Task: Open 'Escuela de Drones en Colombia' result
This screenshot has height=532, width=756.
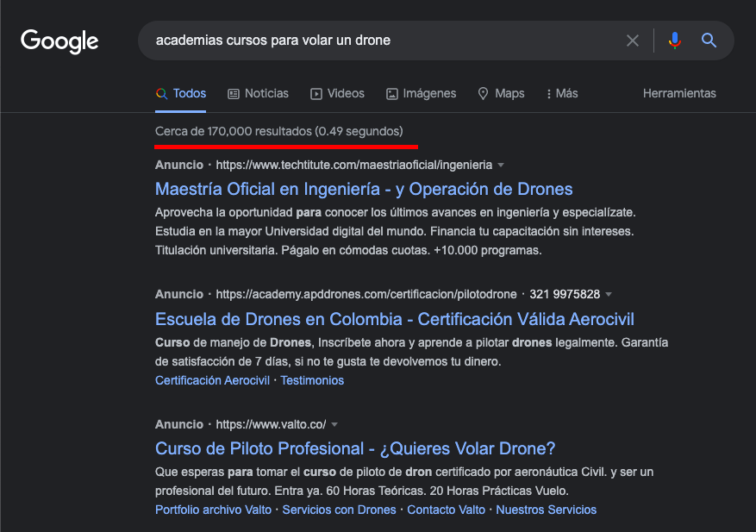Action: (395, 319)
